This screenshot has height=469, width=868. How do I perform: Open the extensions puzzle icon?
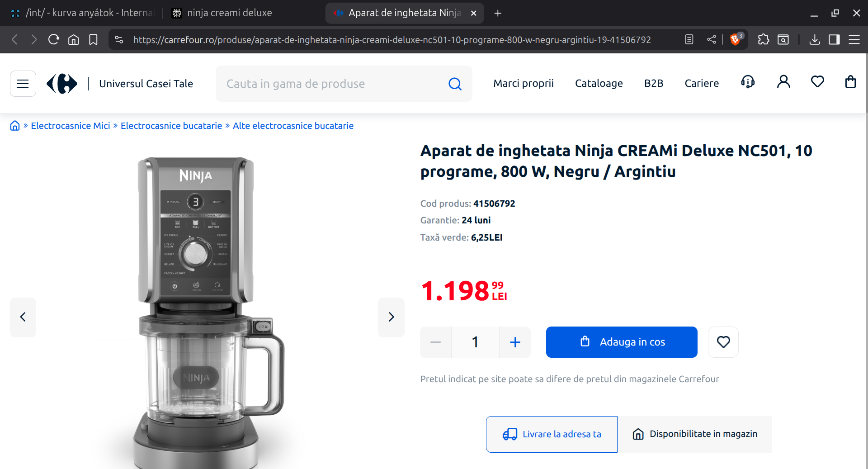(764, 40)
